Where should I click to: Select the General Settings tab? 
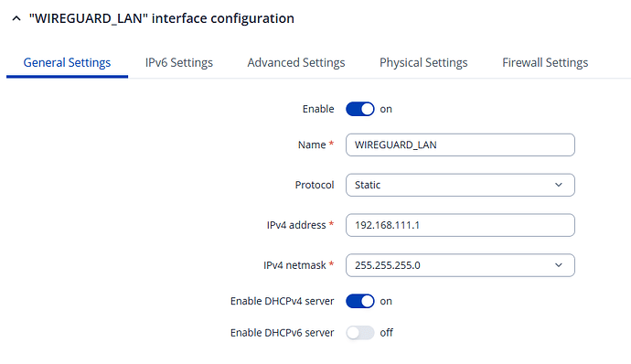coord(67,62)
